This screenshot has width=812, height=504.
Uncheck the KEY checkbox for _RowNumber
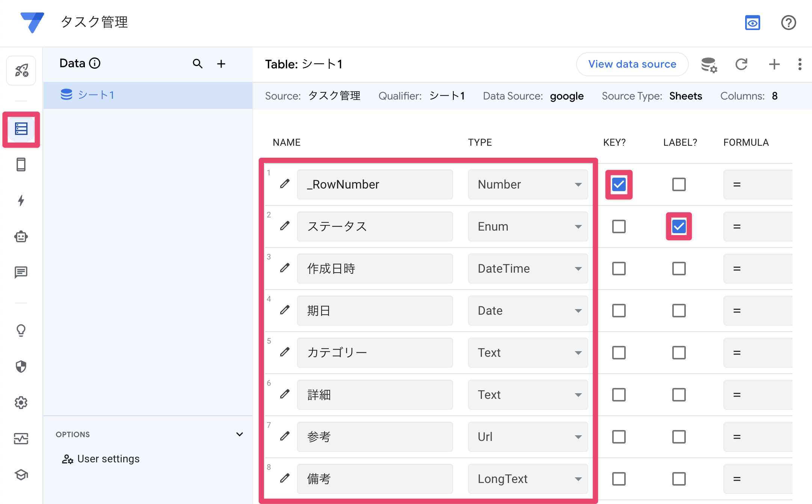[x=619, y=184]
